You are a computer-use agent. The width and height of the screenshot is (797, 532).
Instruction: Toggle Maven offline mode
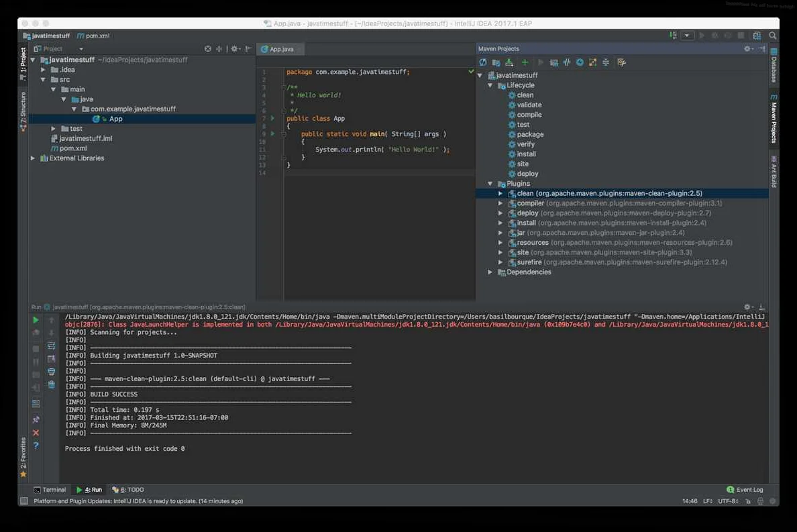pyautogui.click(x=579, y=62)
